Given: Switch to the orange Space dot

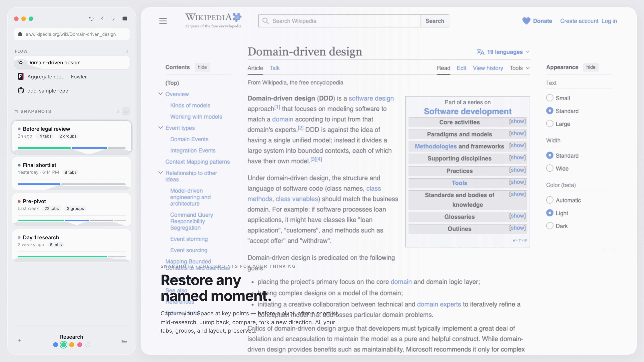Looking at the screenshot, I should click(x=72, y=345).
